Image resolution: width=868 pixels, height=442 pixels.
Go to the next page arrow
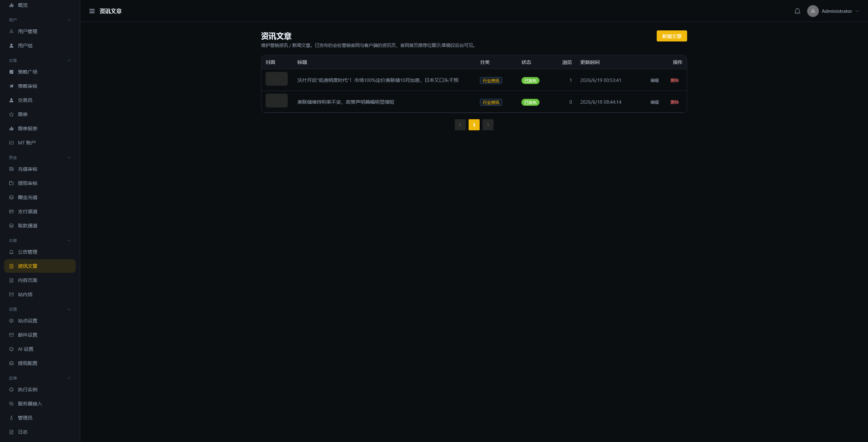pyautogui.click(x=488, y=125)
